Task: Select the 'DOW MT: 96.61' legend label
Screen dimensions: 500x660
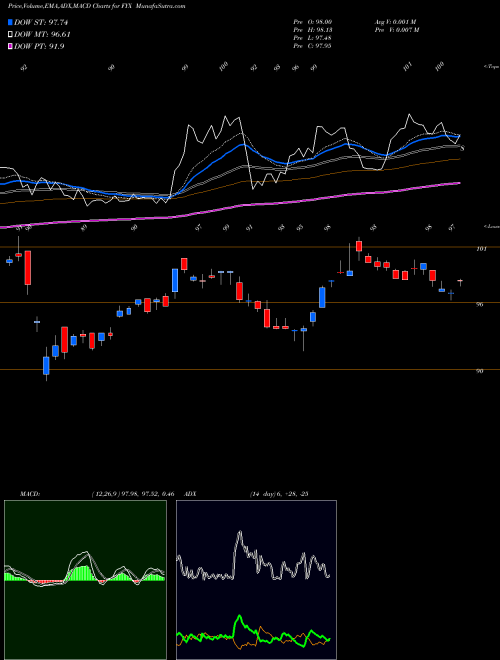Action: click(x=42, y=35)
